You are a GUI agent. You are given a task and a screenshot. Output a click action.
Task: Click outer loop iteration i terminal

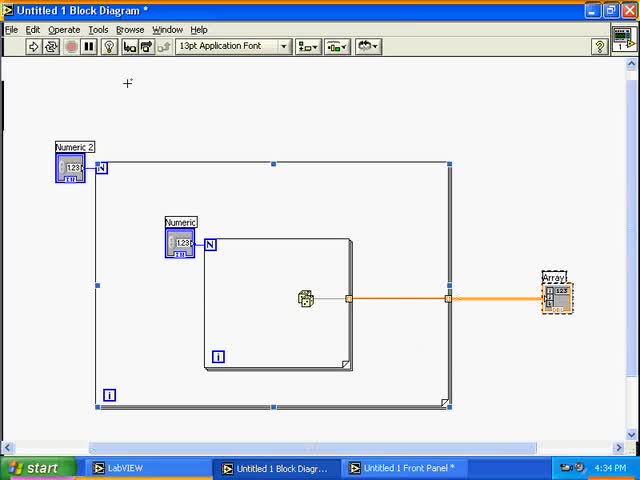[109, 395]
